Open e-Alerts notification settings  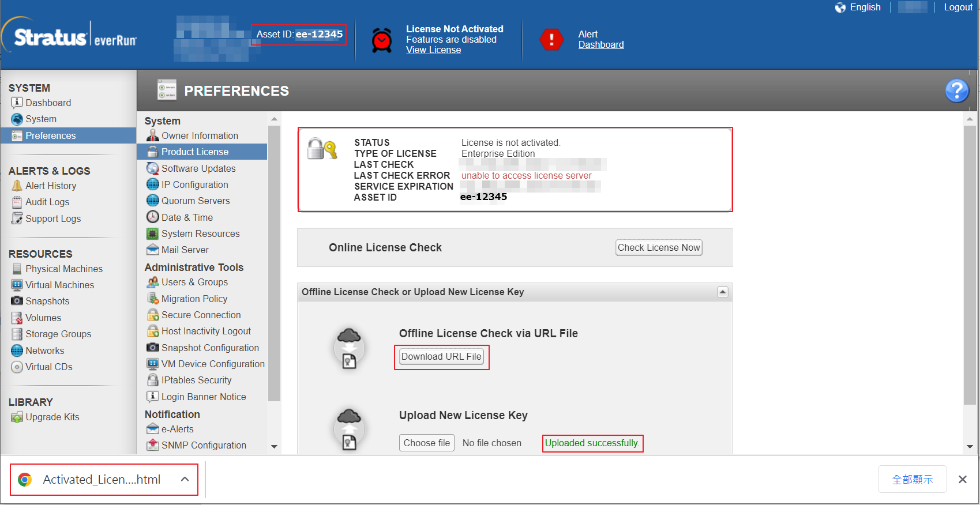tap(177, 429)
